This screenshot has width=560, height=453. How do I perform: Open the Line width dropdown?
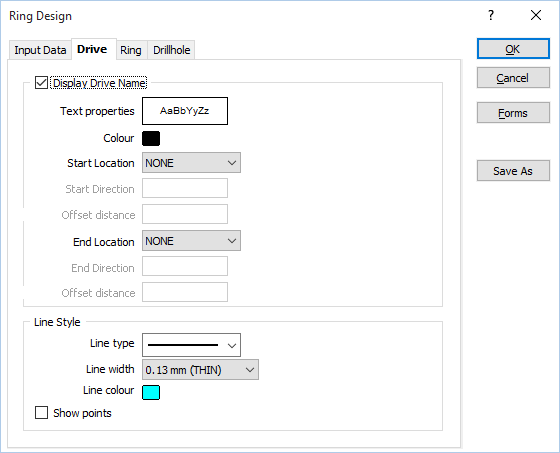200,370
